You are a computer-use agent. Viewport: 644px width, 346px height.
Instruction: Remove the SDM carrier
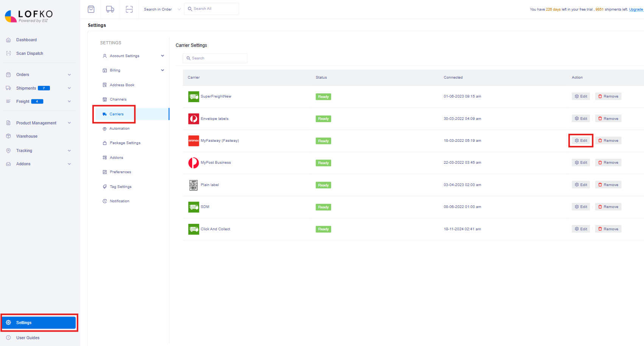tap(608, 206)
